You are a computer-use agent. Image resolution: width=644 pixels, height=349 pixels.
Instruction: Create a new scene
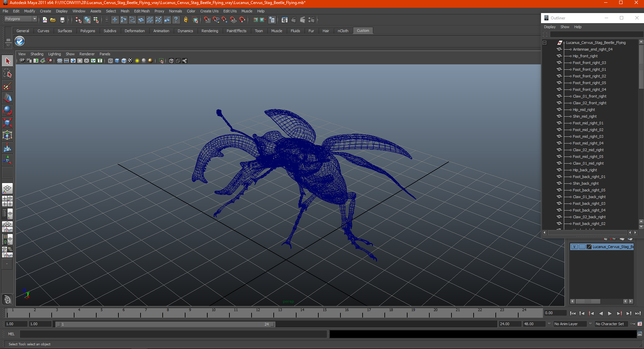(45, 20)
